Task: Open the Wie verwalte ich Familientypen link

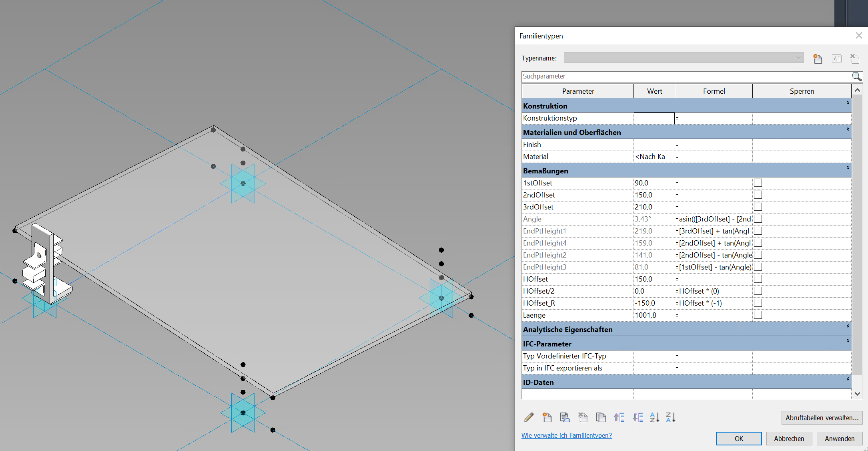Action: [x=566, y=435]
